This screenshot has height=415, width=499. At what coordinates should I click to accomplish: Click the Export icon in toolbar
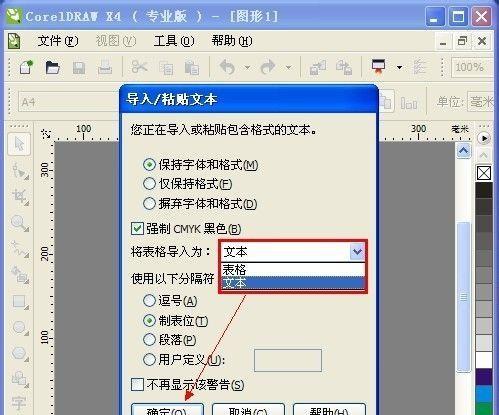point(344,68)
